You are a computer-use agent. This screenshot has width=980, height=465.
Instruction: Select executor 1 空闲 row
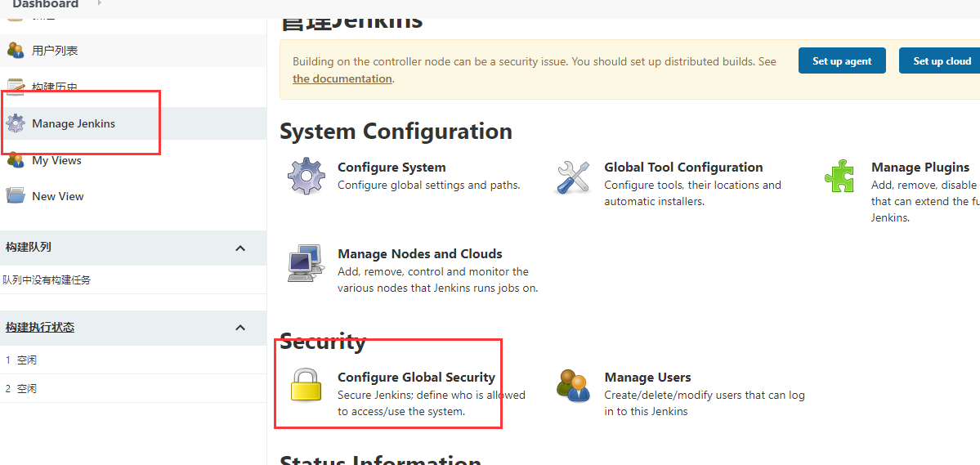tap(133, 360)
